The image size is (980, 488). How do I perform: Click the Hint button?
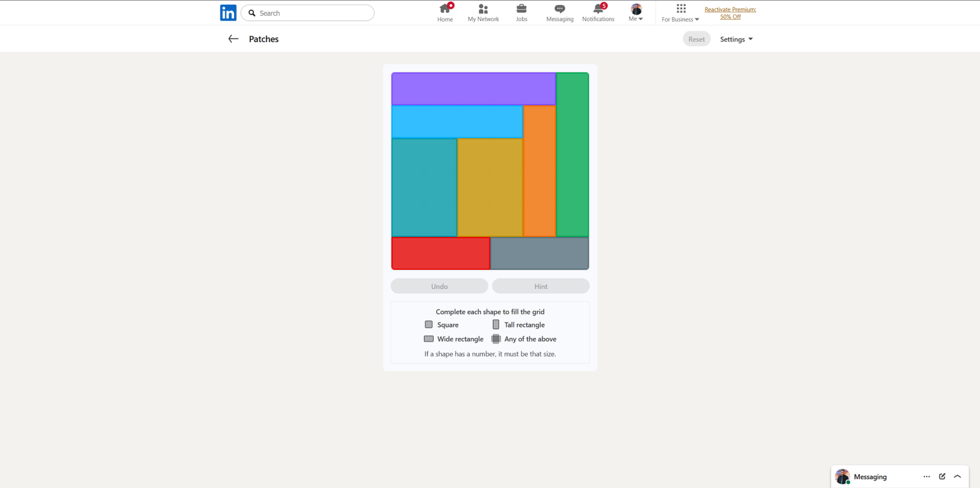coord(540,286)
